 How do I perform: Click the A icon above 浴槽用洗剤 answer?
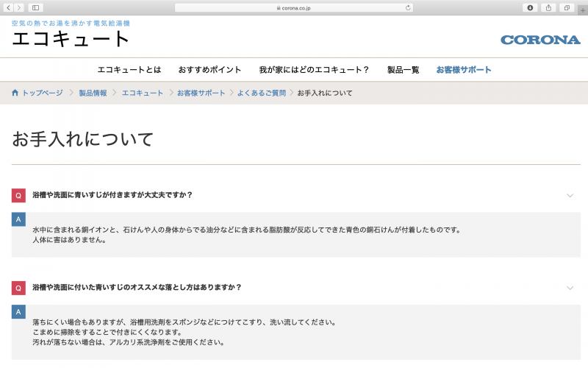coord(18,311)
